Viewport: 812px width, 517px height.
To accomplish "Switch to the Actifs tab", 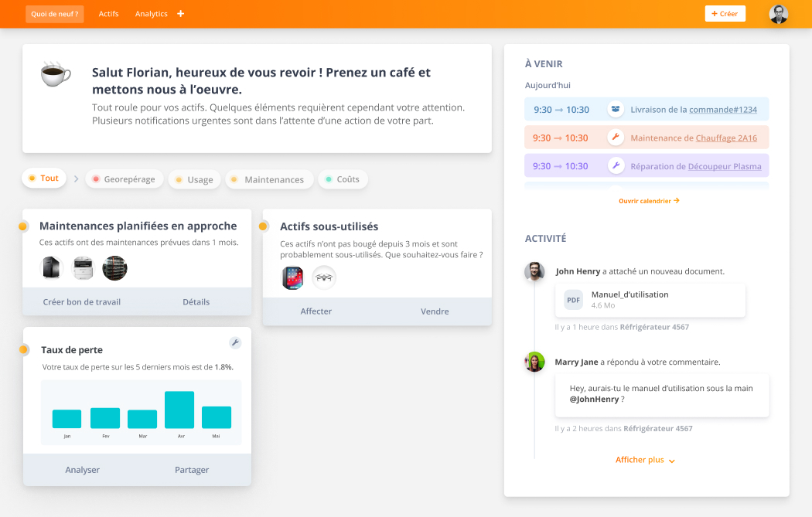I will pos(109,14).
